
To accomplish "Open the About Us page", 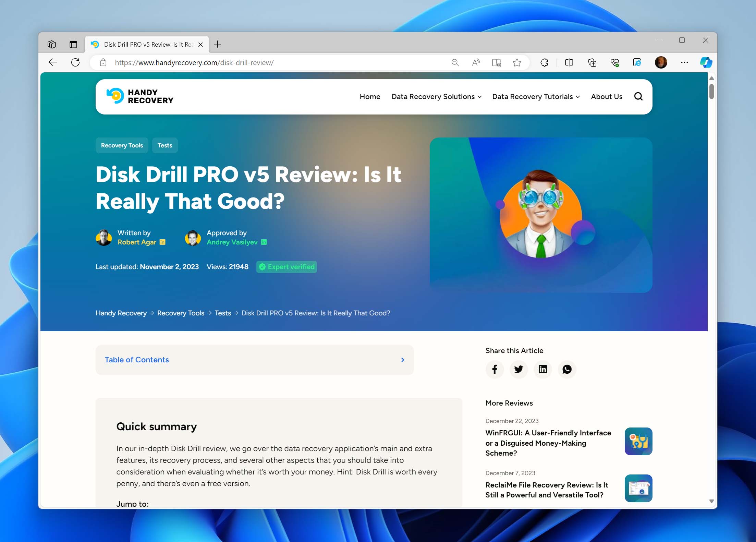I will tap(606, 97).
